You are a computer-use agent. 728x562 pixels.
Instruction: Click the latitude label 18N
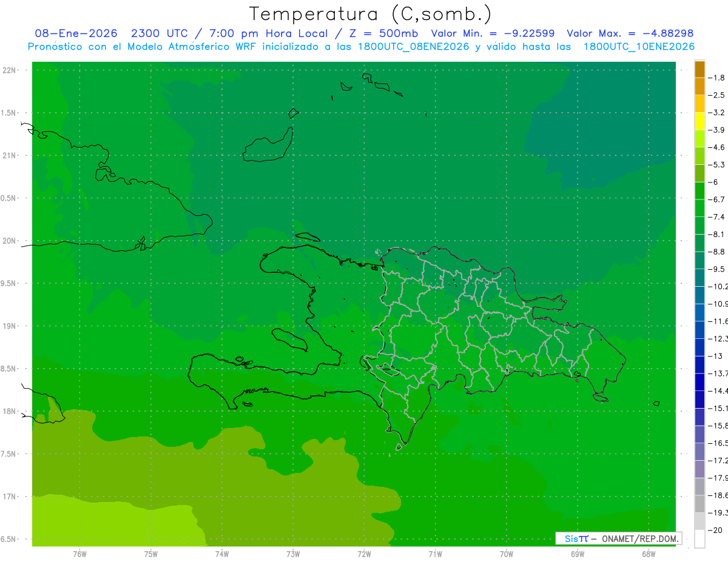(x=10, y=411)
